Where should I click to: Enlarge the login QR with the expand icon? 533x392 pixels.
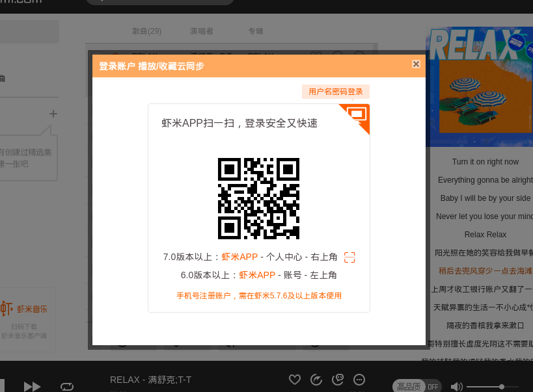point(349,257)
